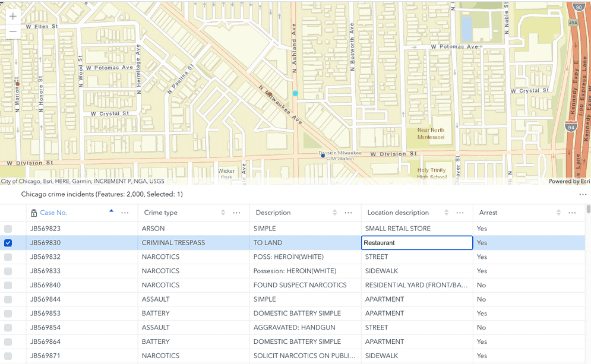Check the box for case JB569844
Screen dimensions: 591x364
[8, 299]
